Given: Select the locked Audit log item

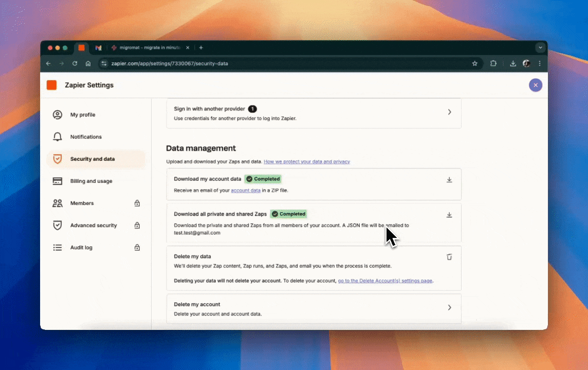Looking at the screenshot, I should [x=81, y=247].
